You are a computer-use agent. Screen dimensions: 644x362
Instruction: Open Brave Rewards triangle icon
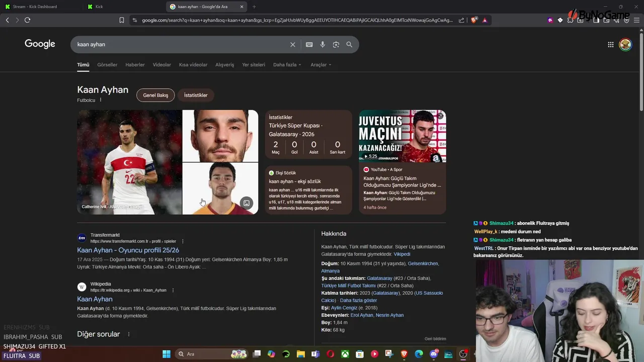[x=485, y=20]
